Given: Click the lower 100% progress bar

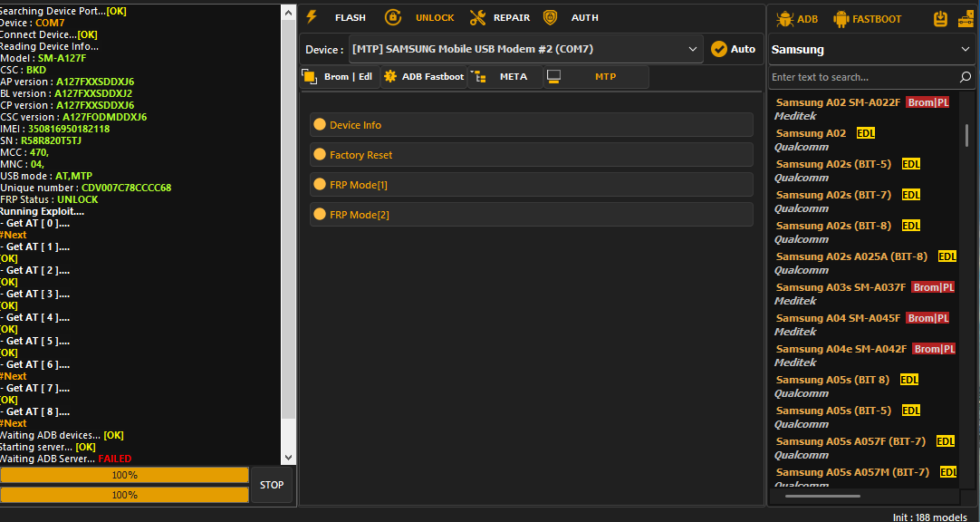Looking at the screenshot, I should point(124,495).
